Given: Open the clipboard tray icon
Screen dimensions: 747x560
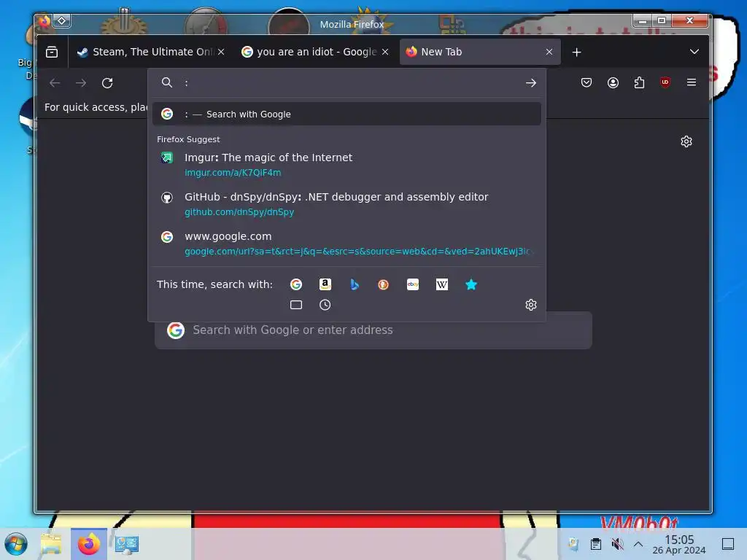Looking at the screenshot, I should pyautogui.click(x=595, y=544).
